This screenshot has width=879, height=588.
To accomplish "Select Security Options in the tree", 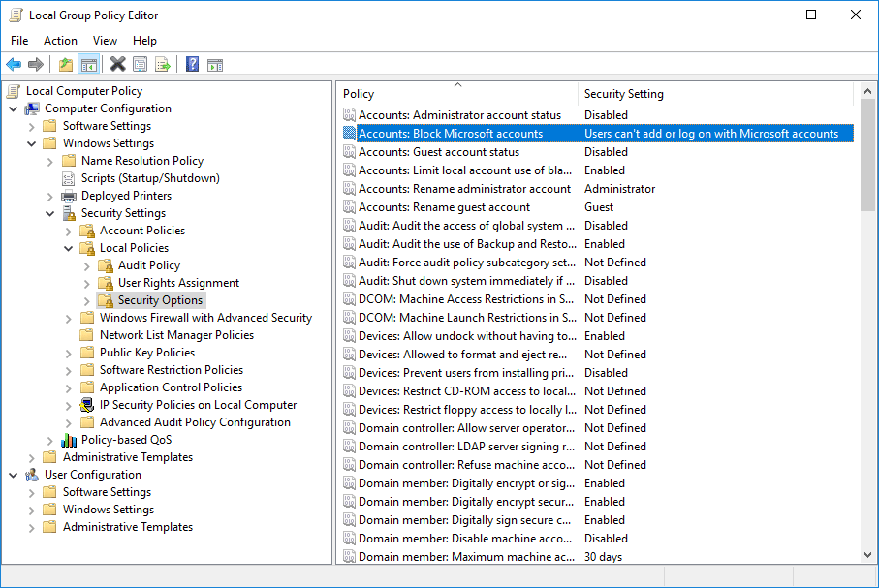I will 160,300.
